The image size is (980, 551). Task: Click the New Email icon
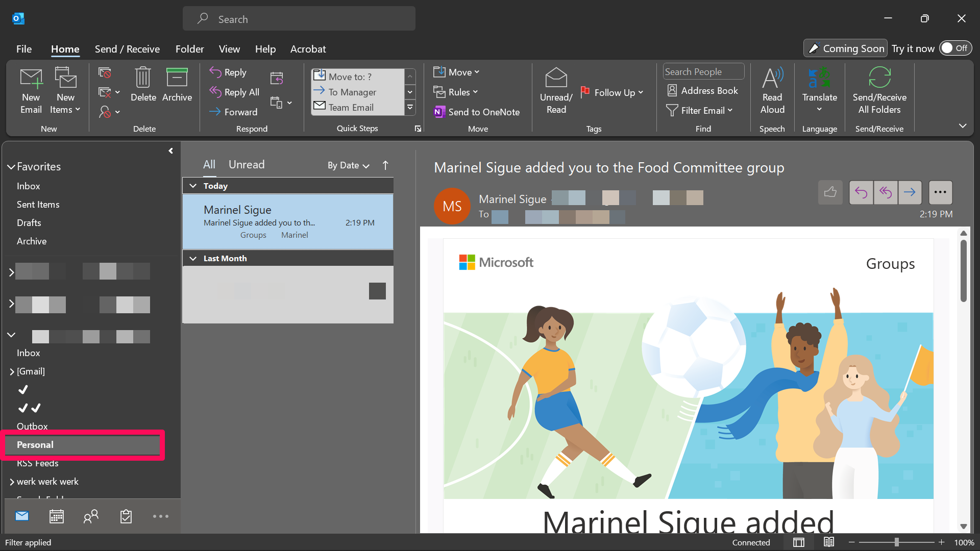[31, 79]
